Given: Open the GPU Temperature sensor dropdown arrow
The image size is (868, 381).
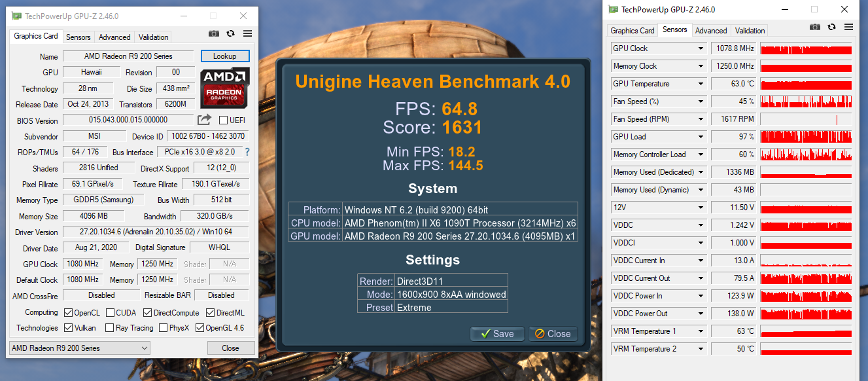Looking at the screenshot, I should coord(701,84).
